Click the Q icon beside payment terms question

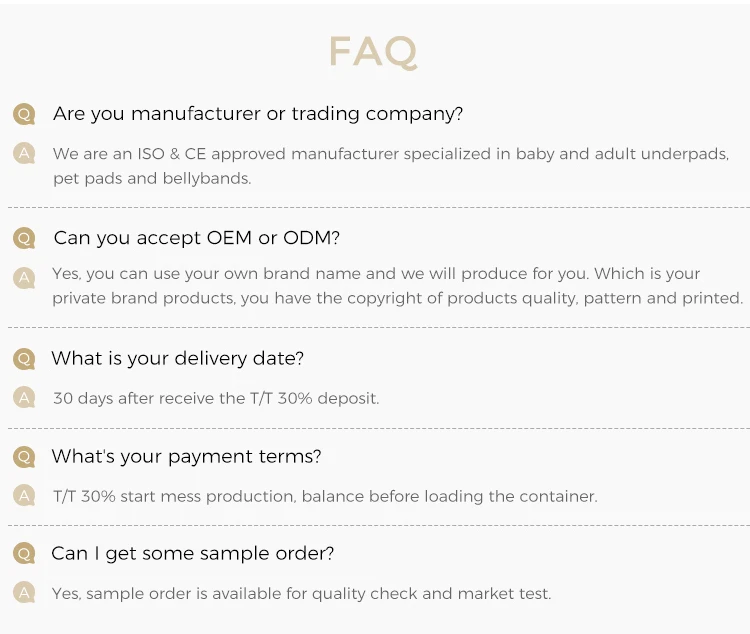(24, 457)
